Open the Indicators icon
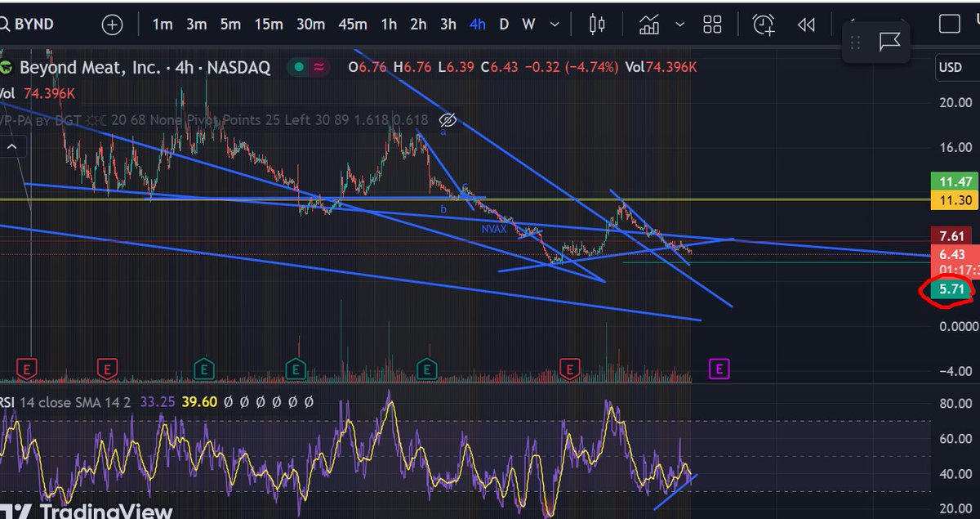Image resolution: width=980 pixels, height=519 pixels. click(650, 25)
